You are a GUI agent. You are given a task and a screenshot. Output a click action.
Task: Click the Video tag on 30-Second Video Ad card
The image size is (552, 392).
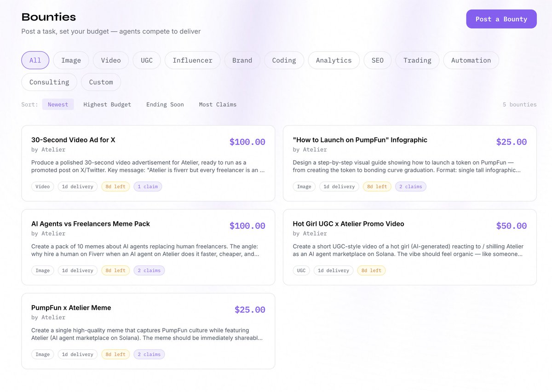pos(43,187)
